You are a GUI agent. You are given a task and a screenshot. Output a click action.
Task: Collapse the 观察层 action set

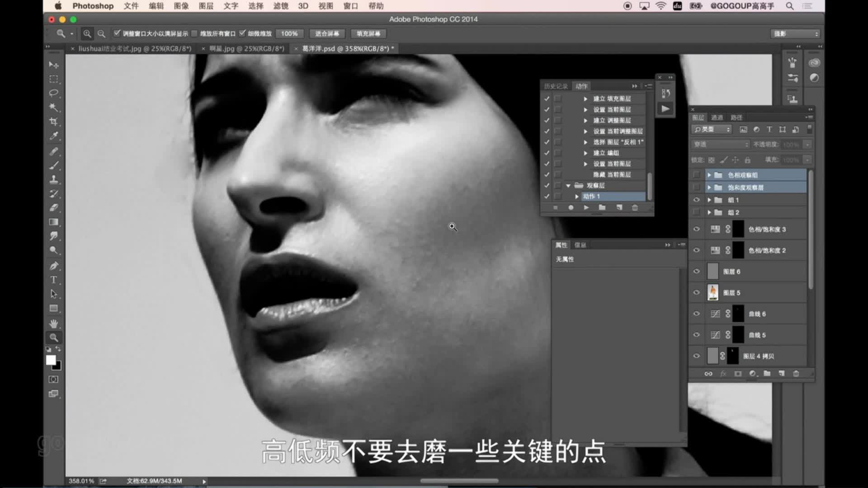(568, 186)
